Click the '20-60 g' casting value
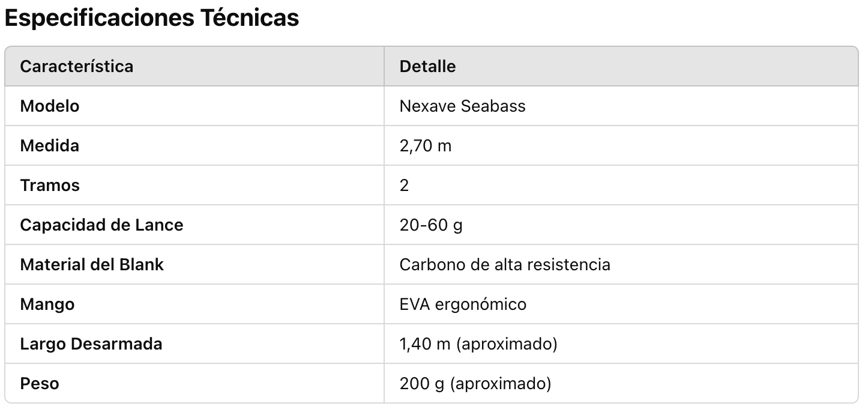Image resolution: width=868 pixels, height=412 pixels. pyautogui.click(x=431, y=225)
